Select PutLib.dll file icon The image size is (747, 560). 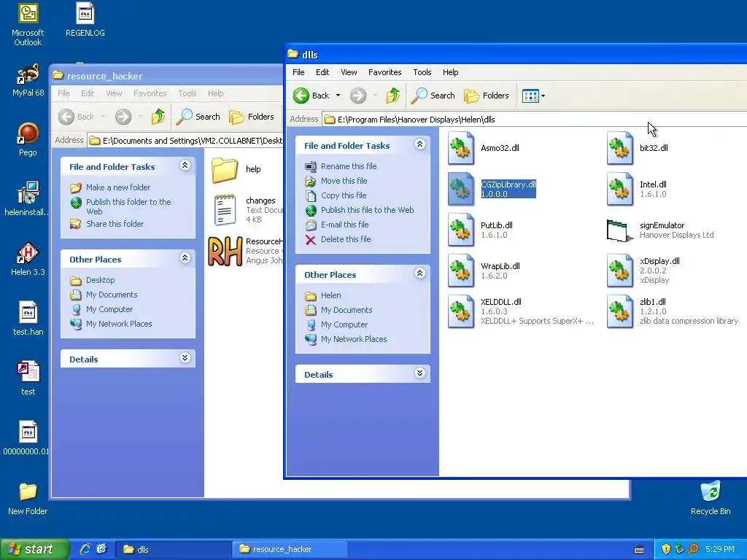click(461, 230)
